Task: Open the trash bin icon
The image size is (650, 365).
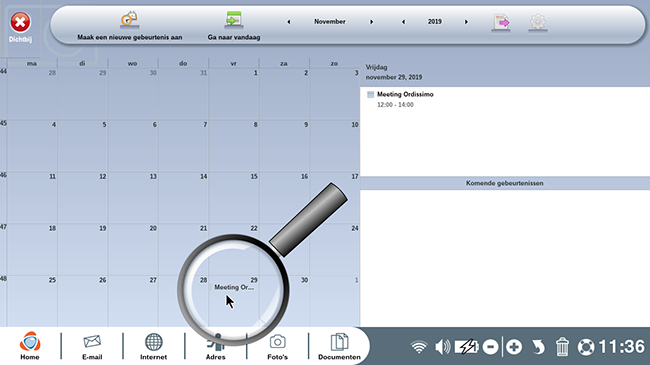Action: [562, 347]
